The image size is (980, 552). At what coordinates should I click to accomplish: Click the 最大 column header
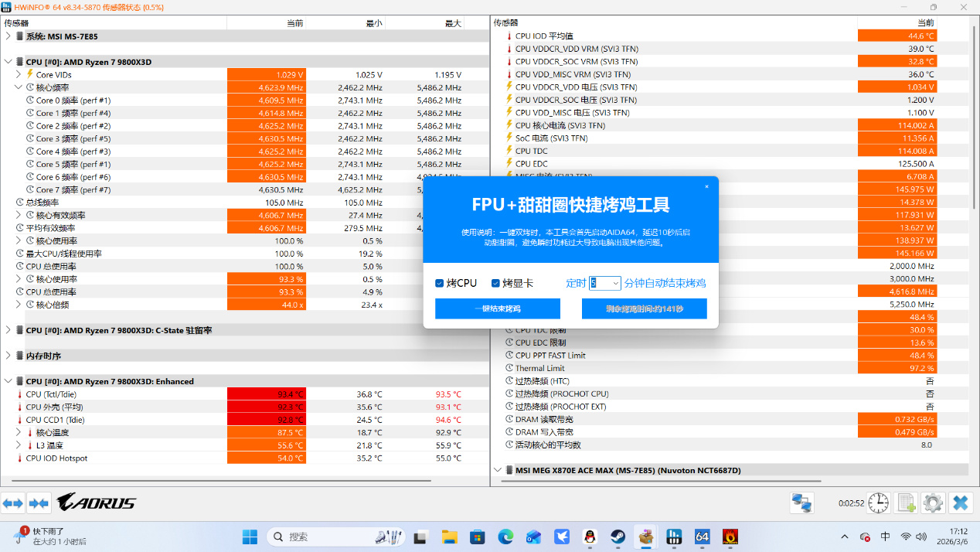coord(453,23)
